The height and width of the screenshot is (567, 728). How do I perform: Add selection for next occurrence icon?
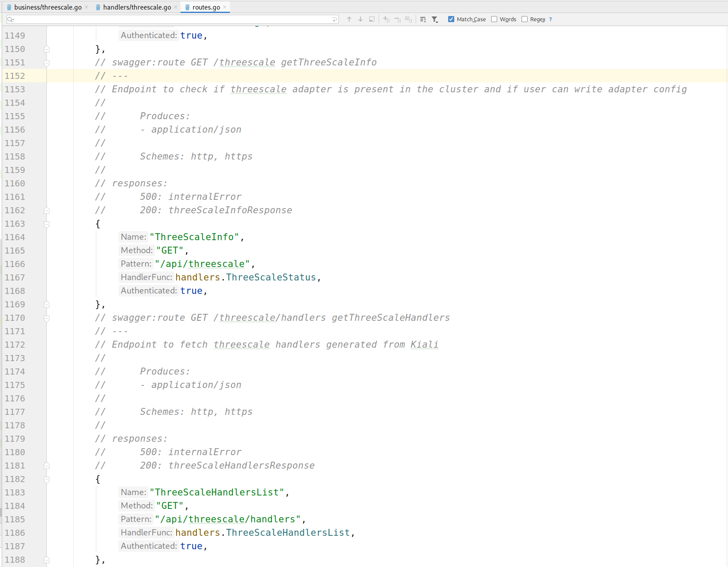coord(386,19)
